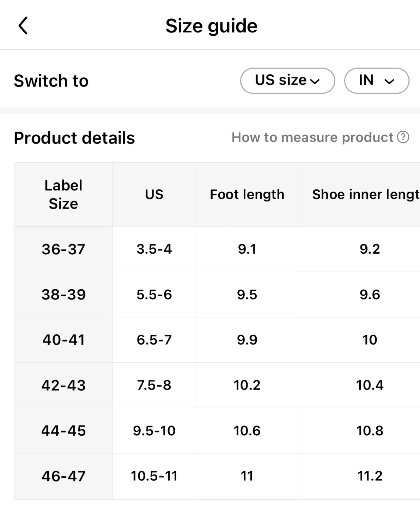420x508 pixels.
Task: Select the 40-41 label size row
Action: pyautogui.click(x=63, y=340)
